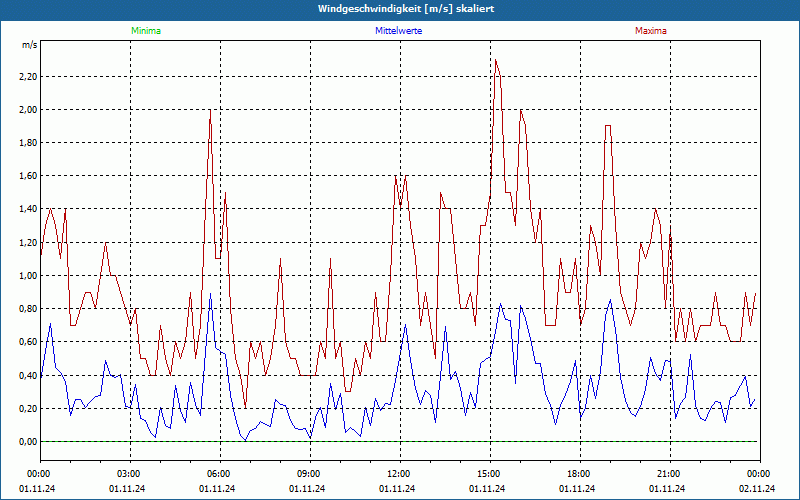Click the 21:00 time label

coord(670,473)
